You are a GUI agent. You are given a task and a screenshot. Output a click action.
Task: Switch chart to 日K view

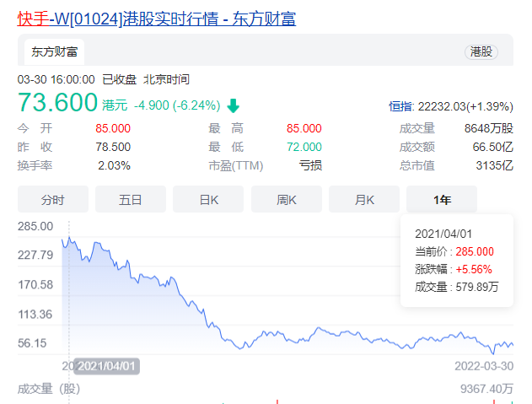pos(208,199)
